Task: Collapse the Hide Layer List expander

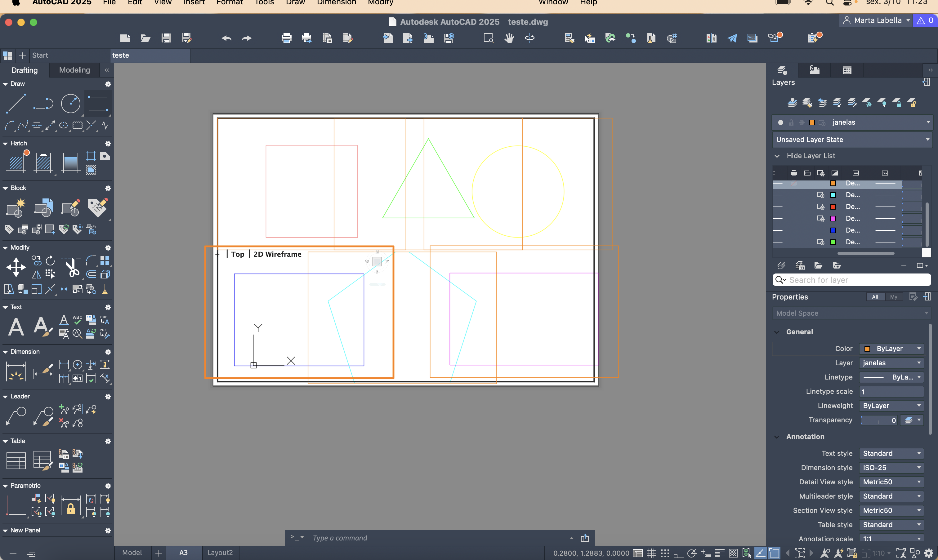Action: (777, 156)
